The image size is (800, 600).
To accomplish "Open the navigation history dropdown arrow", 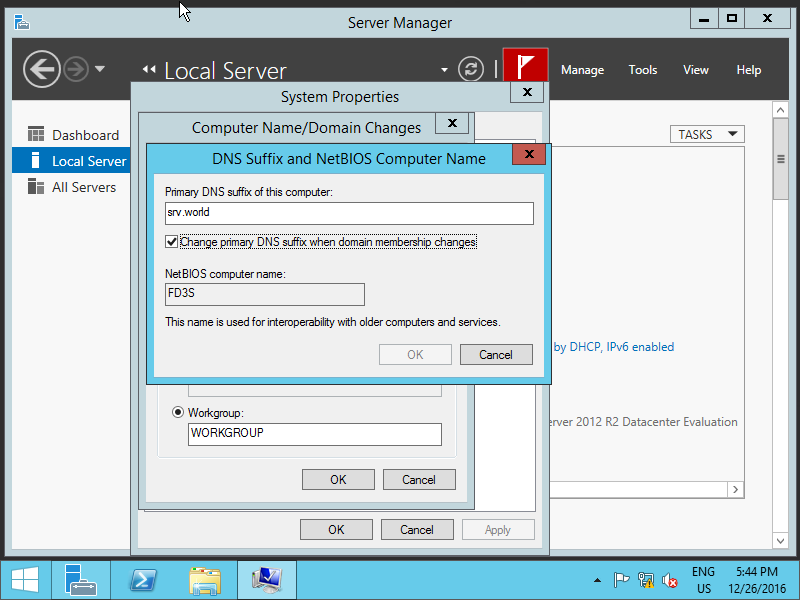I will pos(99,69).
